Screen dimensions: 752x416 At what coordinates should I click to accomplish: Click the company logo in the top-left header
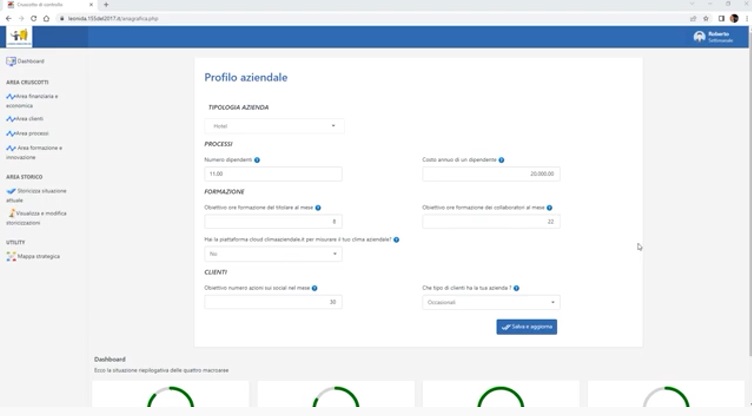18,37
